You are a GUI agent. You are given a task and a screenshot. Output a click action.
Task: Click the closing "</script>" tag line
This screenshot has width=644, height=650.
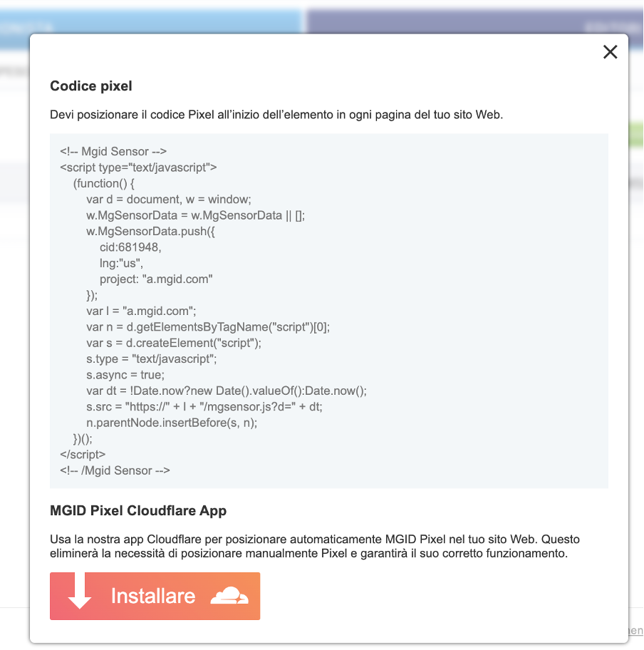click(83, 454)
